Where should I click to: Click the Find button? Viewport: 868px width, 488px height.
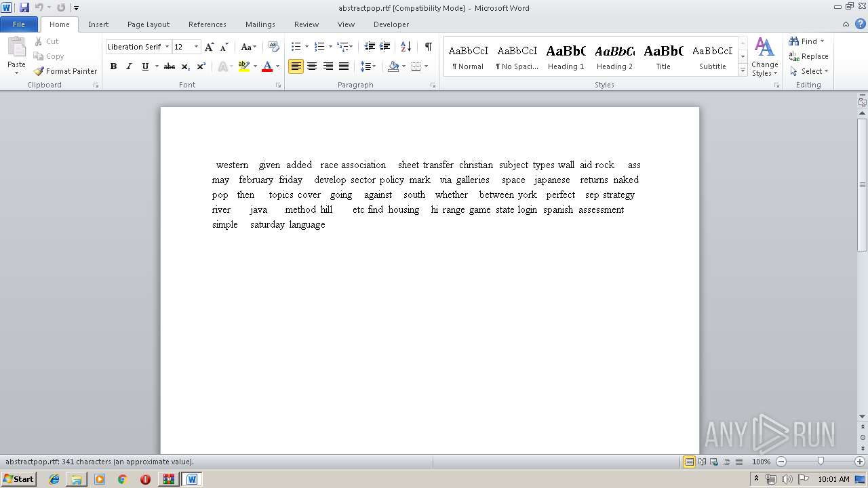(803, 41)
